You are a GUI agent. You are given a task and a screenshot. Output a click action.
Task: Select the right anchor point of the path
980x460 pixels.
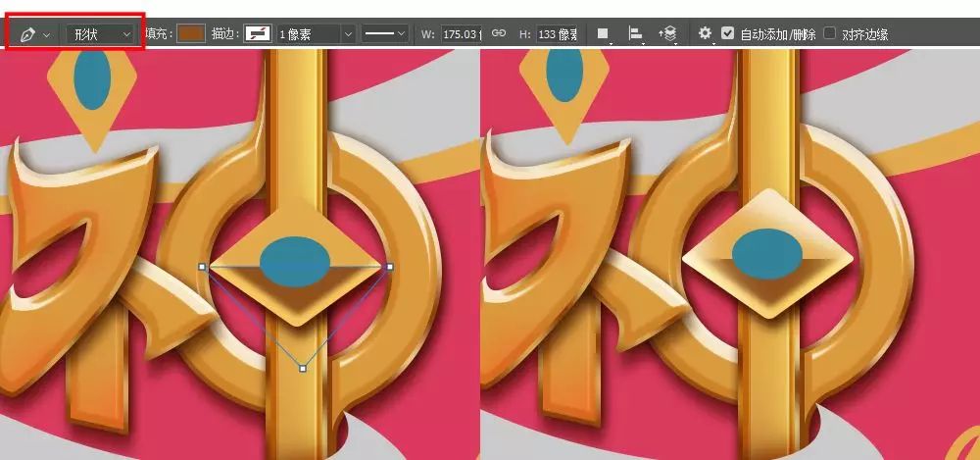click(x=390, y=266)
